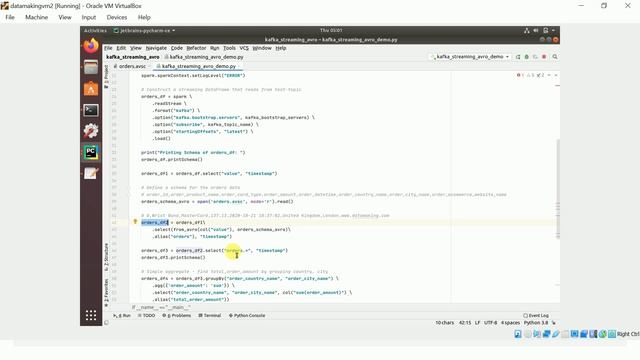
Task: Open the TODO tool window
Action: pyautogui.click(x=147, y=316)
